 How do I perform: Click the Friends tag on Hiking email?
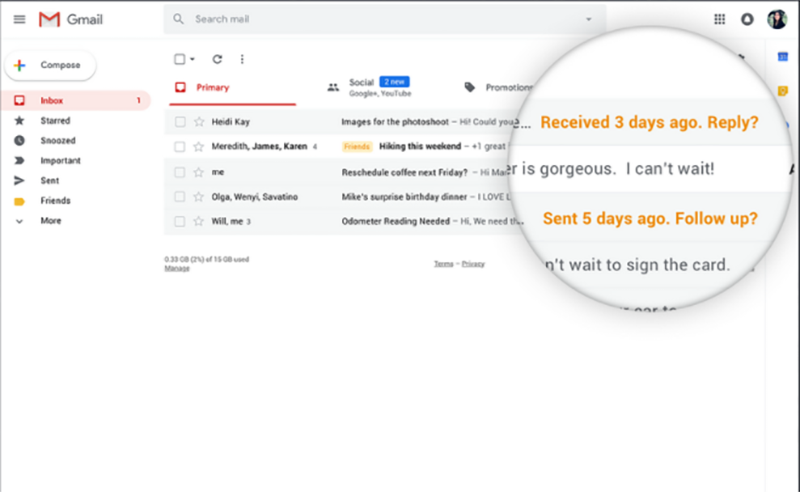357,146
